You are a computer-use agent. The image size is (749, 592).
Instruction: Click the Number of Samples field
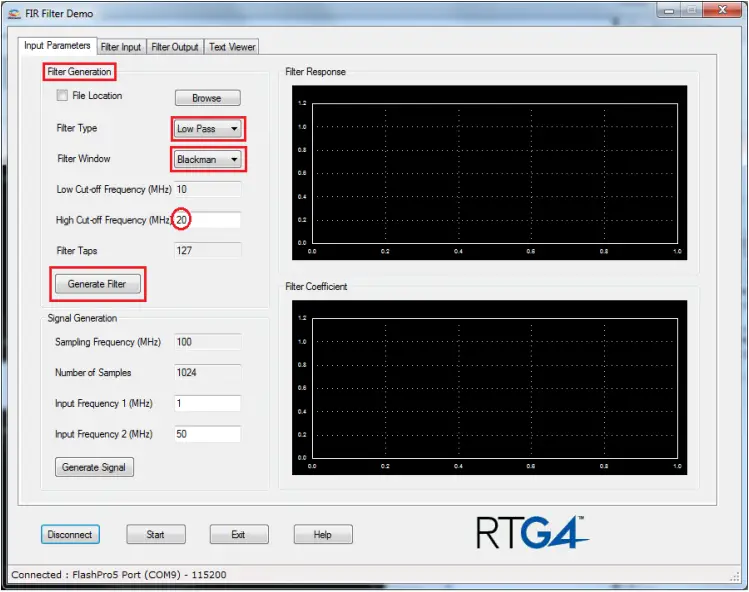(208, 372)
